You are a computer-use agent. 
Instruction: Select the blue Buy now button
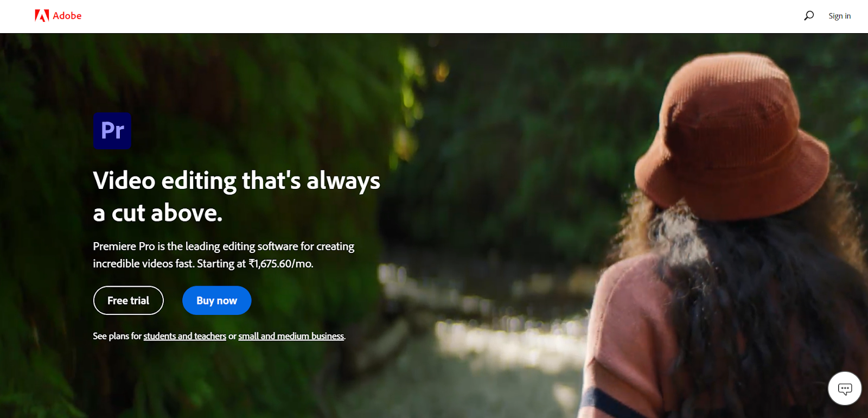pos(216,300)
